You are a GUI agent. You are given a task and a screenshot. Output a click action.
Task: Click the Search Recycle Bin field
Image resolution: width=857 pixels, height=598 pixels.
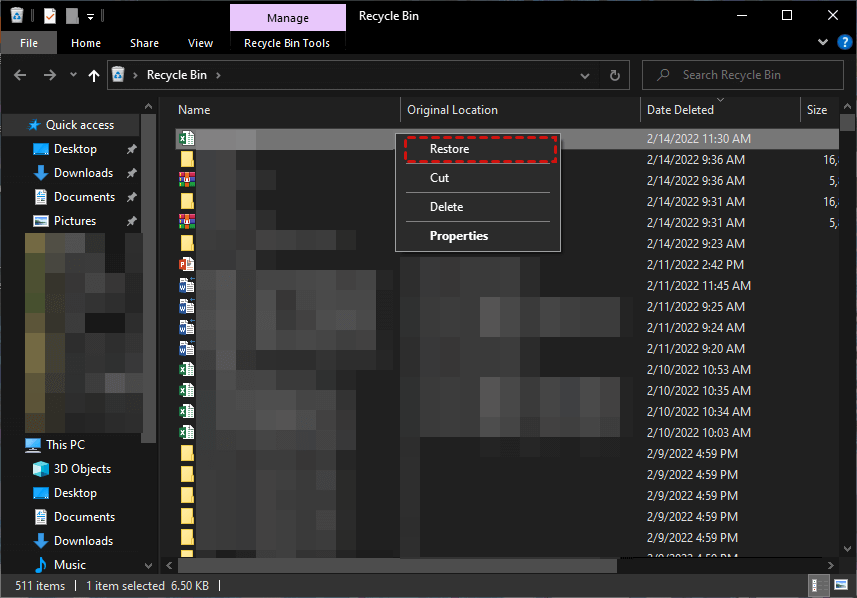coord(743,75)
